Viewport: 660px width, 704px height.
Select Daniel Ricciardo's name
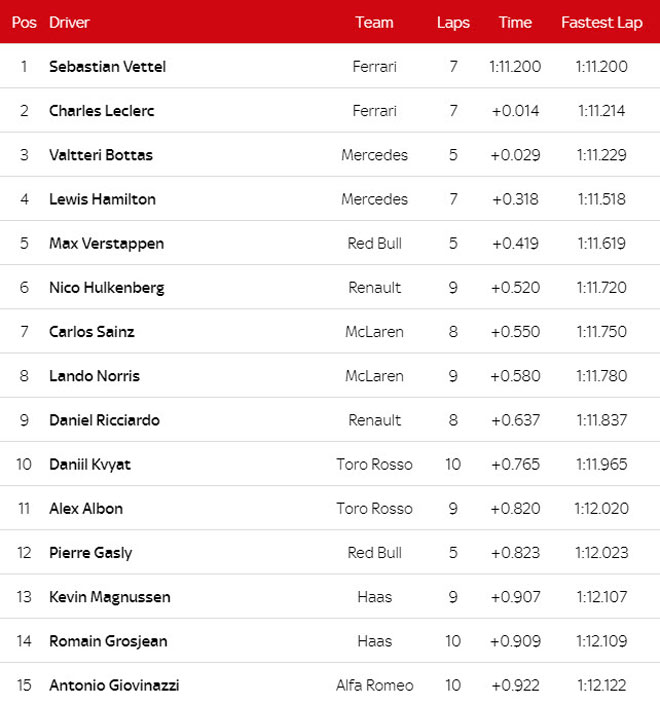[x=104, y=420]
